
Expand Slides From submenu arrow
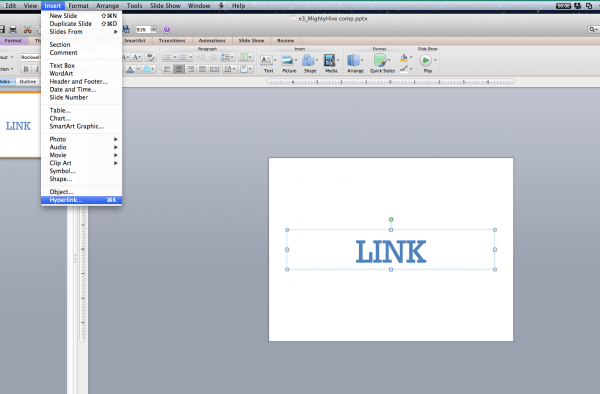(115, 32)
